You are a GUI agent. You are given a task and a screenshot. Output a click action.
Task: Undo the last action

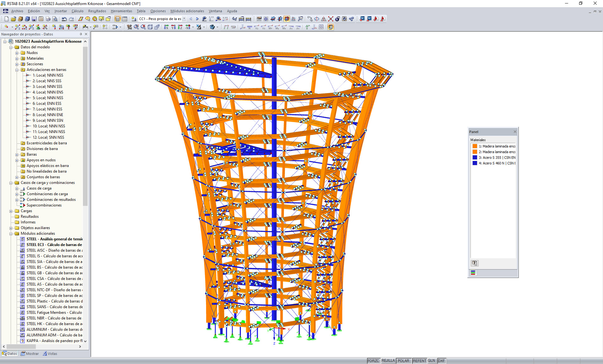click(64, 19)
